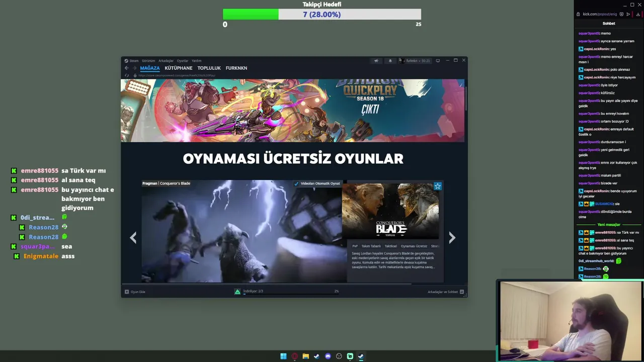Click username emre881055 sa Türk var mı
The height and width of the screenshot is (362, 644).
[x=40, y=171]
